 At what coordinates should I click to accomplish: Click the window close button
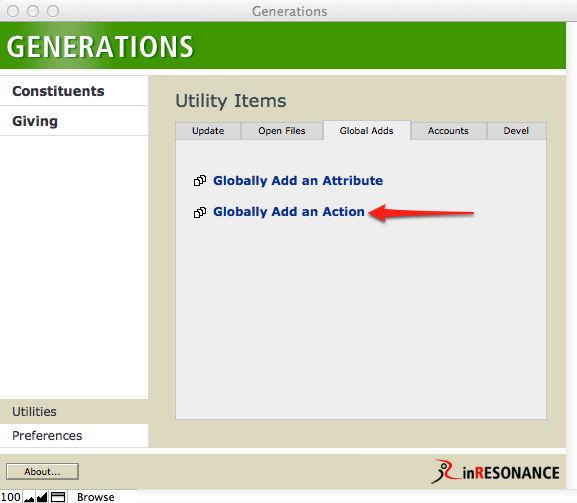[x=13, y=11]
